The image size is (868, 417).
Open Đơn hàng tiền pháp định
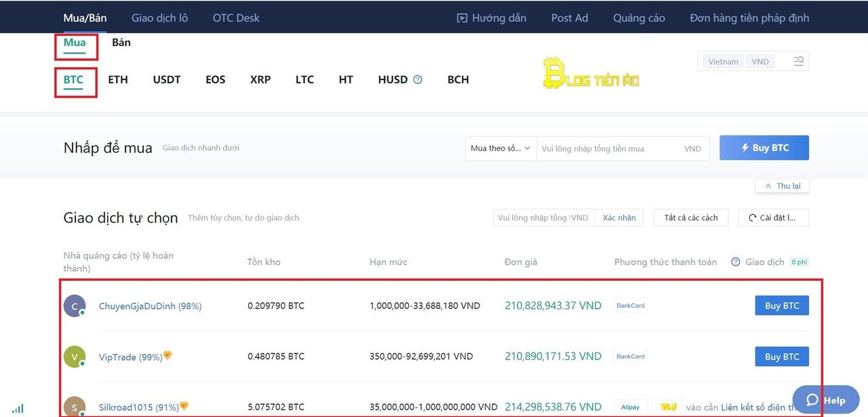point(749,18)
